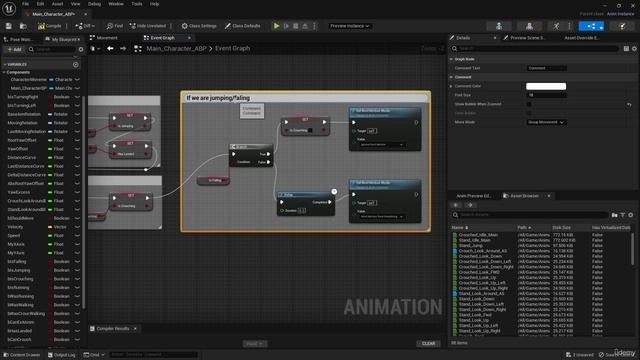This screenshot has width=640, height=360.
Task: Collapse the Graph Node section
Action: click(451, 59)
